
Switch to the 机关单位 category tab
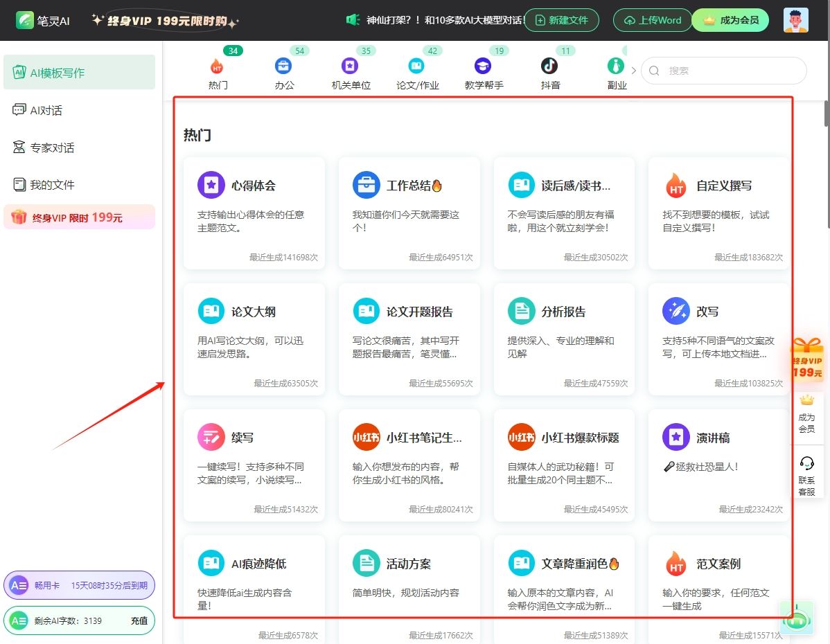pyautogui.click(x=351, y=73)
